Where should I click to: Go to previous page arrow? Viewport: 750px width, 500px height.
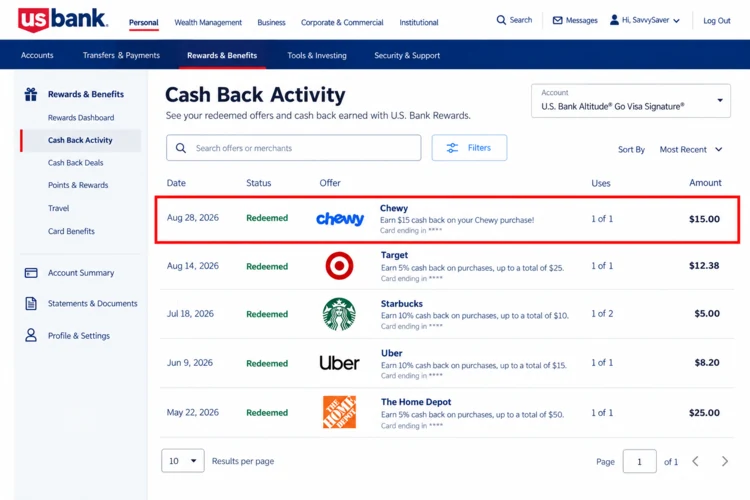[x=695, y=461]
